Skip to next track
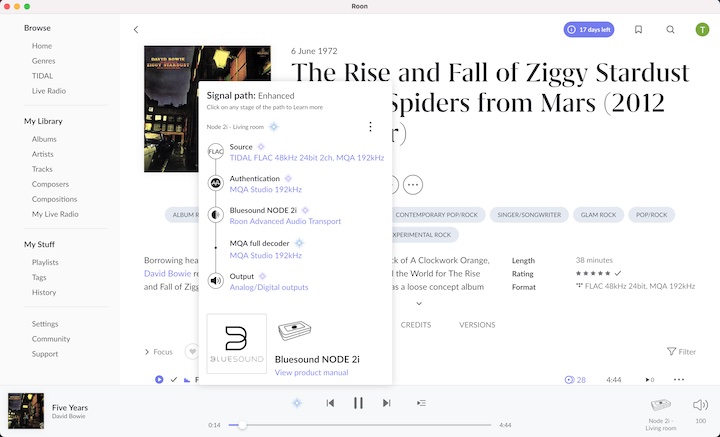Screen dimensions: 720x437 tap(387, 403)
